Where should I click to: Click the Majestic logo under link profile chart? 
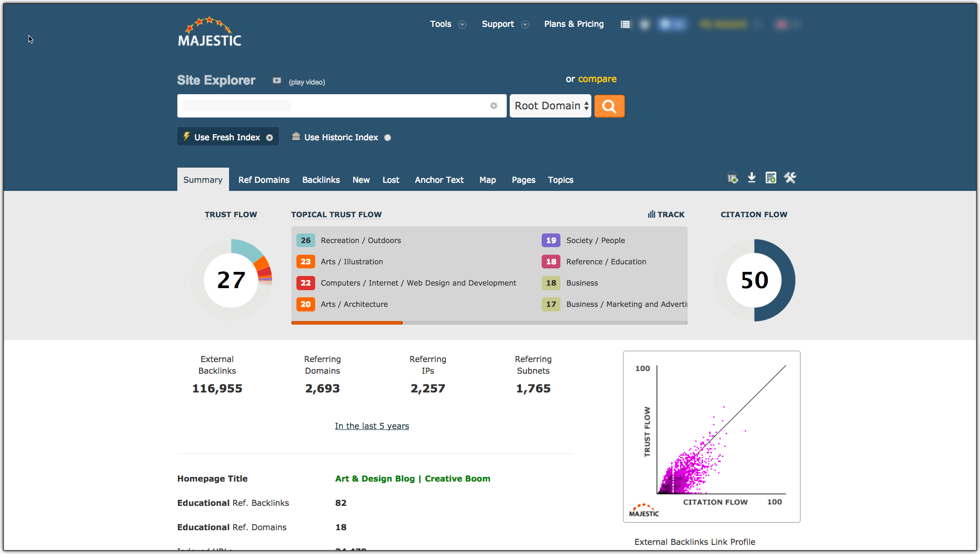pos(644,510)
